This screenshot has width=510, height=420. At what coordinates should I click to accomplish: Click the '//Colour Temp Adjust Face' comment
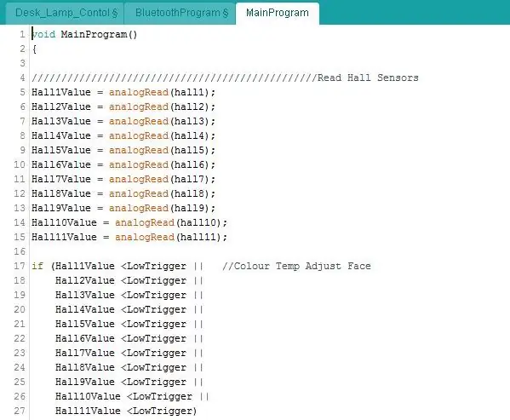point(296,266)
